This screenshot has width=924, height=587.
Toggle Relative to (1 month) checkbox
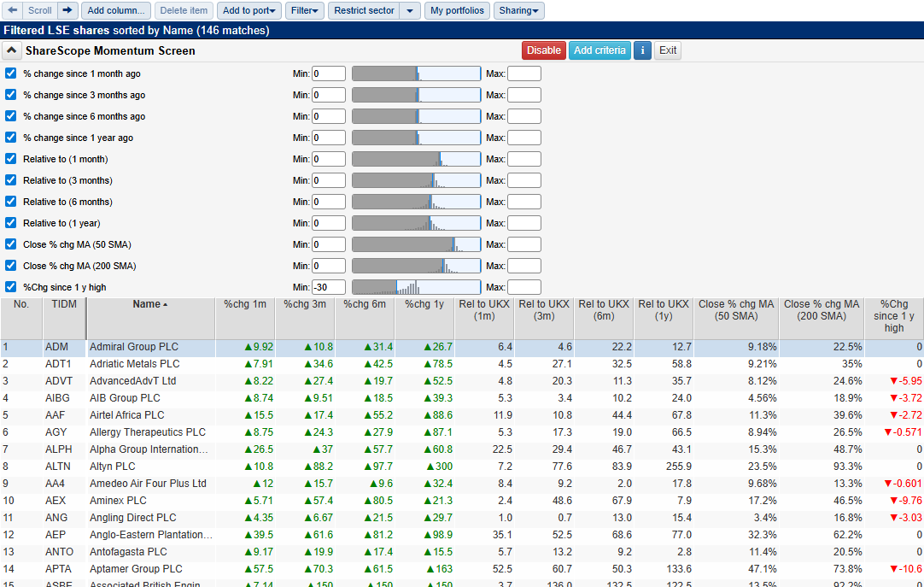point(10,159)
